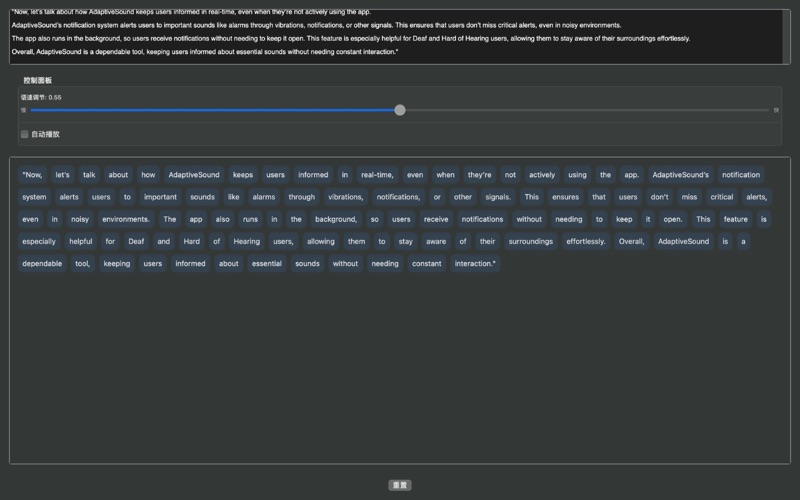Click the "they're" word chip
The height and width of the screenshot is (500, 800).
480,174
